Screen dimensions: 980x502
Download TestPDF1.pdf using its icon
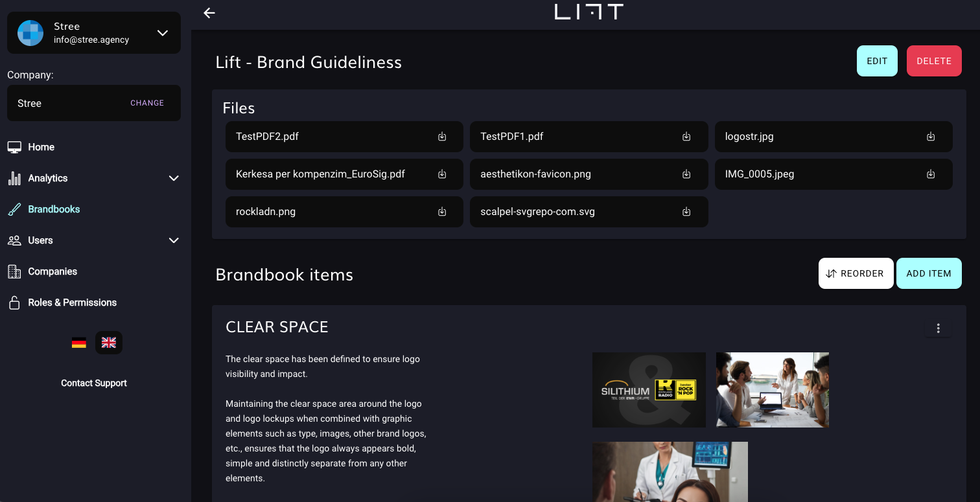pos(686,137)
